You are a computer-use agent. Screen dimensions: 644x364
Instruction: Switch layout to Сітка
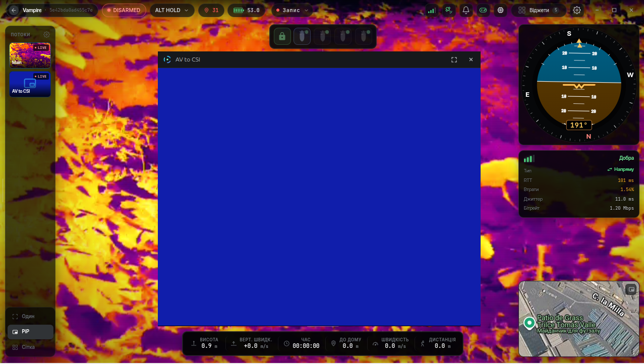(30, 347)
